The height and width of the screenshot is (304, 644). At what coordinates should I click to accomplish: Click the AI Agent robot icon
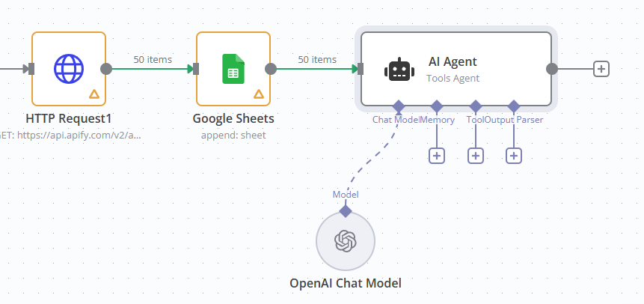click(x=399, y=70)
